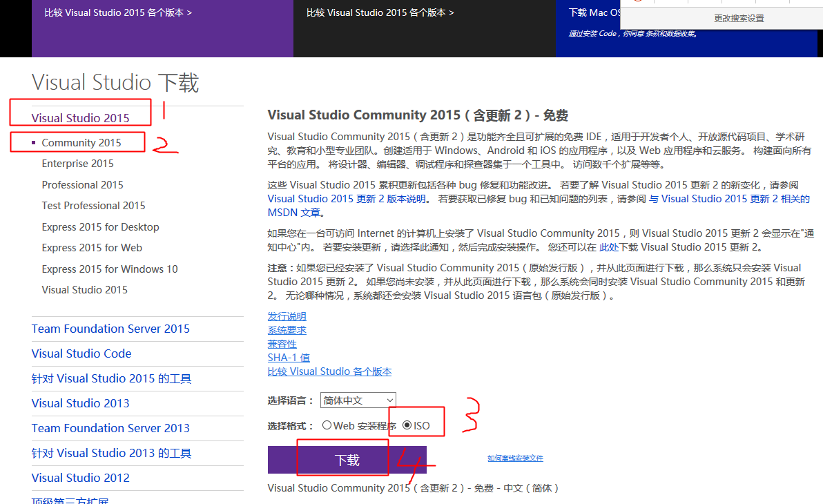Image resolution: width=823 pixels, height=504 pixels.
Task: Click the 发行说明 release notes link
Action: coord(287,316)
